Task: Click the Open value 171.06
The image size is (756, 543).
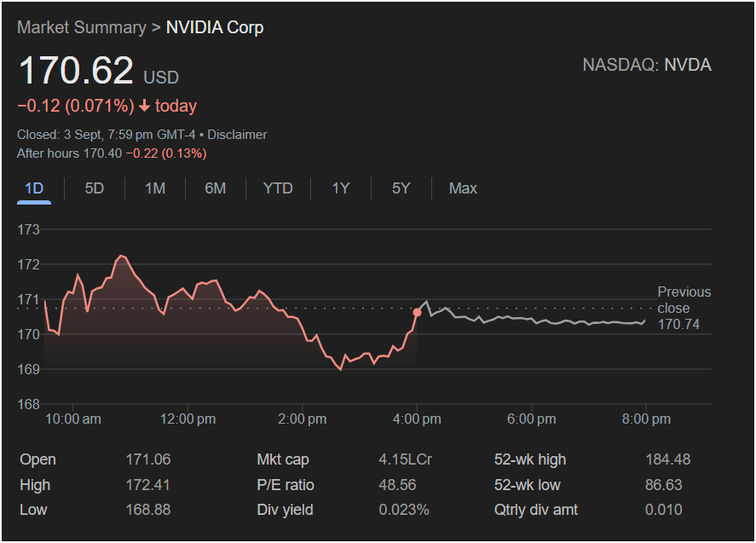Action: (148, 459)
